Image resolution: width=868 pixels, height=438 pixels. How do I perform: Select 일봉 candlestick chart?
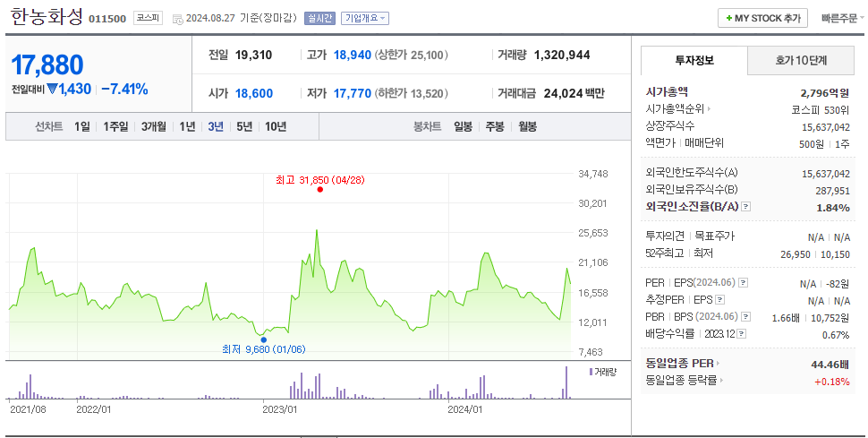click(x=464, y=127)
